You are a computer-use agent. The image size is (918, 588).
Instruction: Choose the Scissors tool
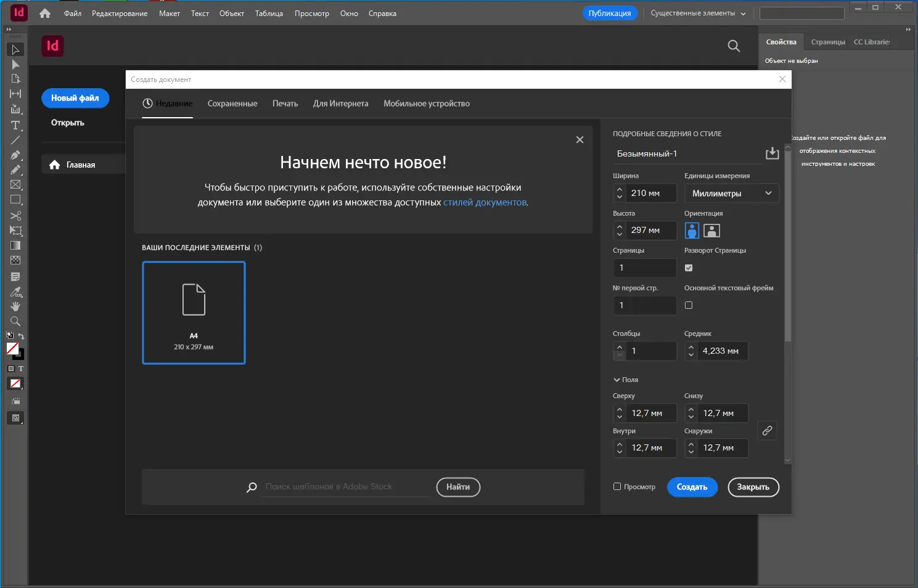click(x=15, y=216)
